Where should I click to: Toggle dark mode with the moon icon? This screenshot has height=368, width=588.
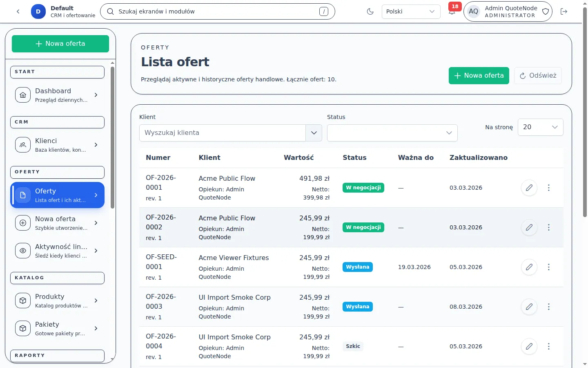click(370, 11)
